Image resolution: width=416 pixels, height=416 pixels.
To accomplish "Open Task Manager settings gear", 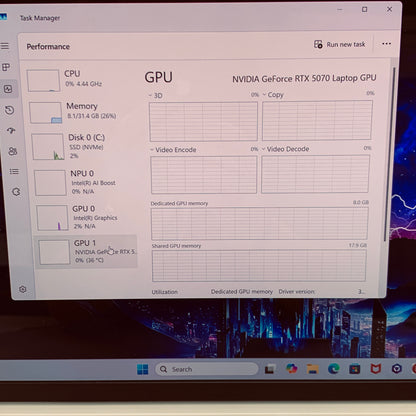I will pyautogui.click(x=23, y=289).
